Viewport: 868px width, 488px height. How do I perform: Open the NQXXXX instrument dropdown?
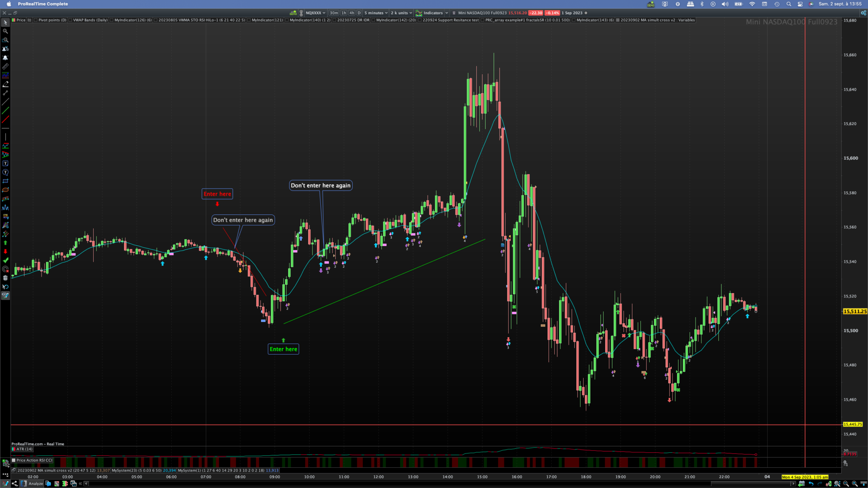[315, 13]
